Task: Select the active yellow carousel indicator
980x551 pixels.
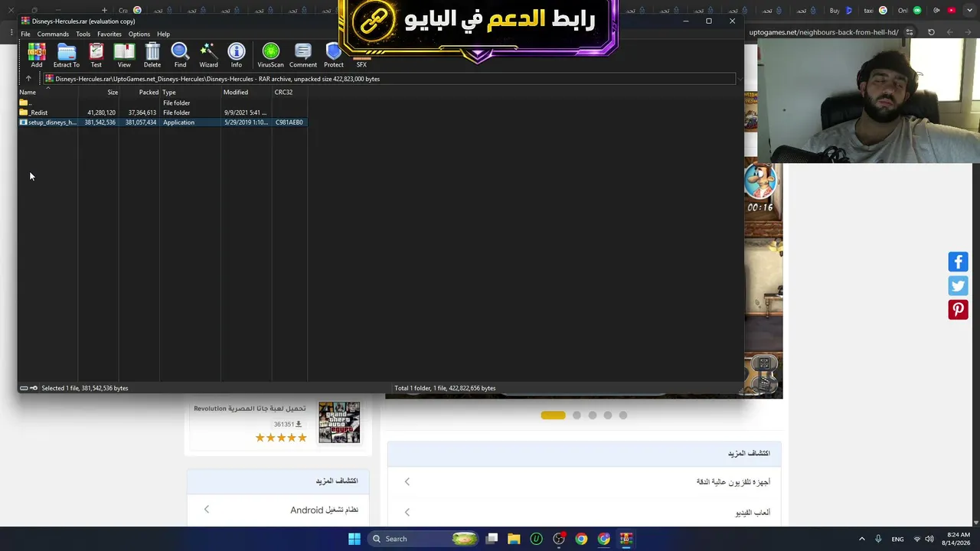Action: 553,415
